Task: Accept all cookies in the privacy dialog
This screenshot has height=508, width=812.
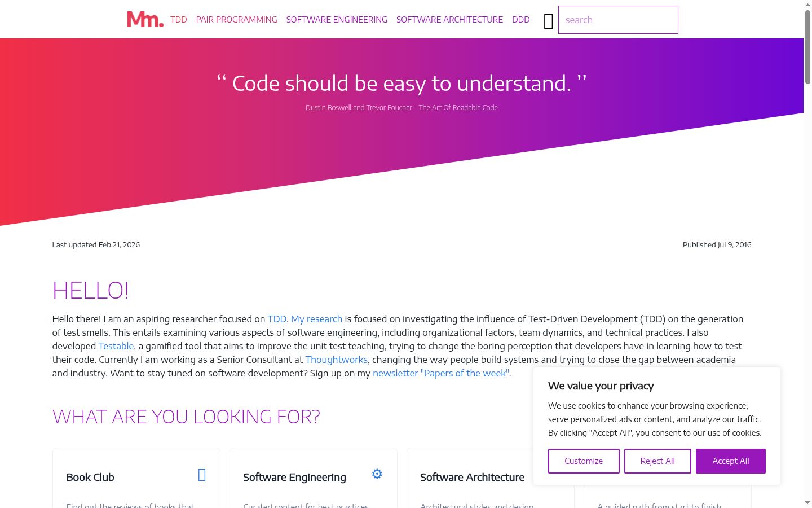Action: (731, 461)
